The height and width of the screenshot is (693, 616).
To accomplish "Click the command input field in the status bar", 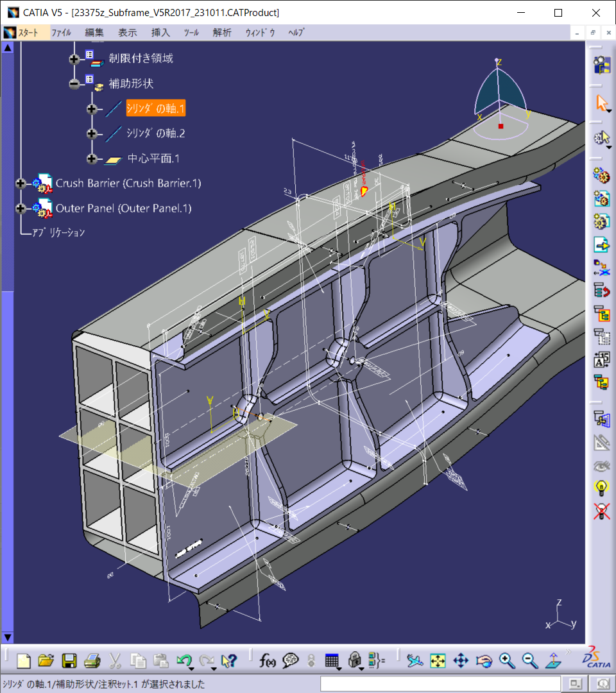I will 440,684.
